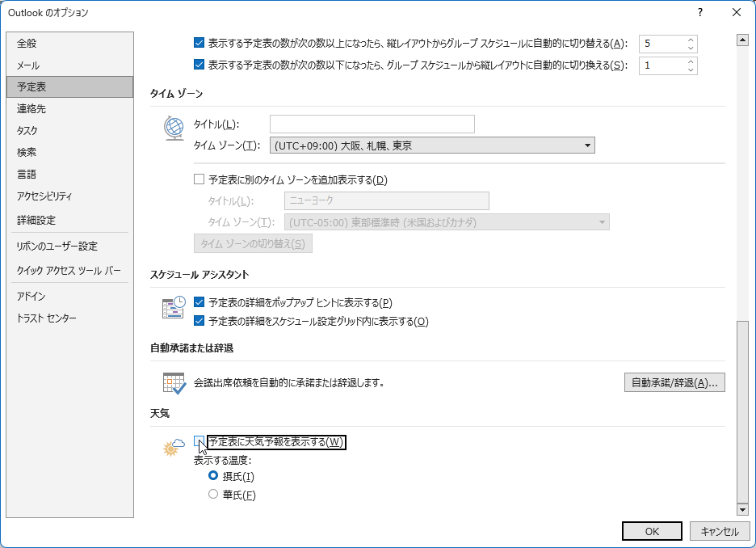The width and height of the screenshot is (756, 548).
Task: Open the トラスト センター category
Action: tap(47, 318)
